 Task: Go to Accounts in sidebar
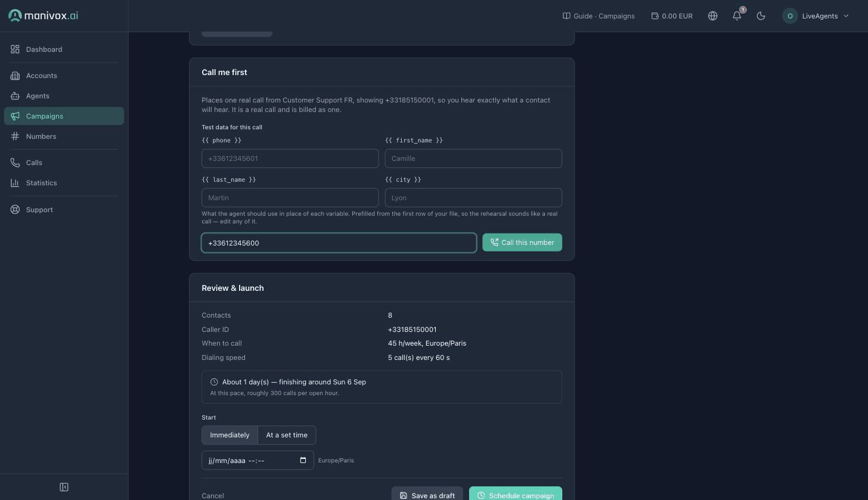64,76
